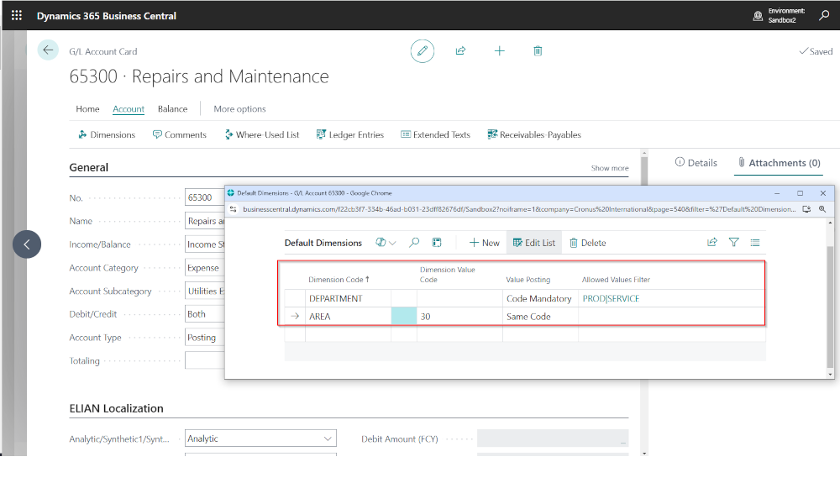Image resolution: width=840 pixels, height=504 pixels.
Task: Click Show more in General section
Action: [610, 168]
